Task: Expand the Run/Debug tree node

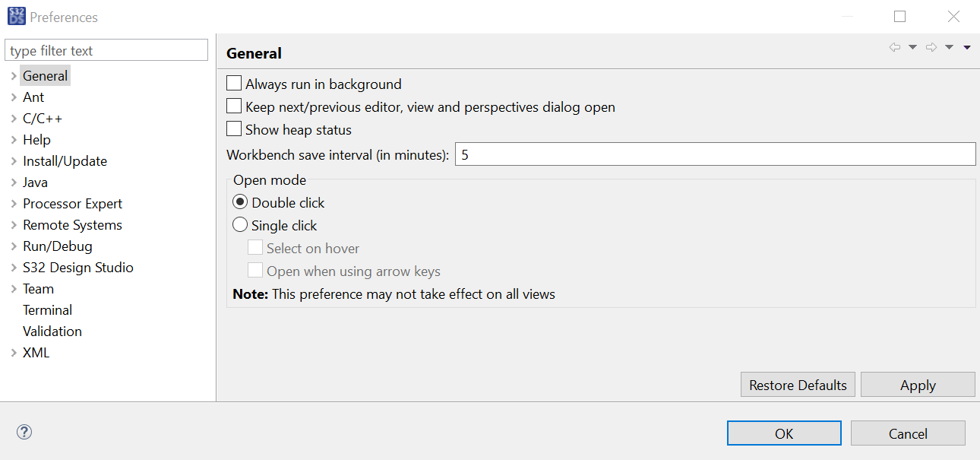Action: pyautogui.click(x=14, y=246)
